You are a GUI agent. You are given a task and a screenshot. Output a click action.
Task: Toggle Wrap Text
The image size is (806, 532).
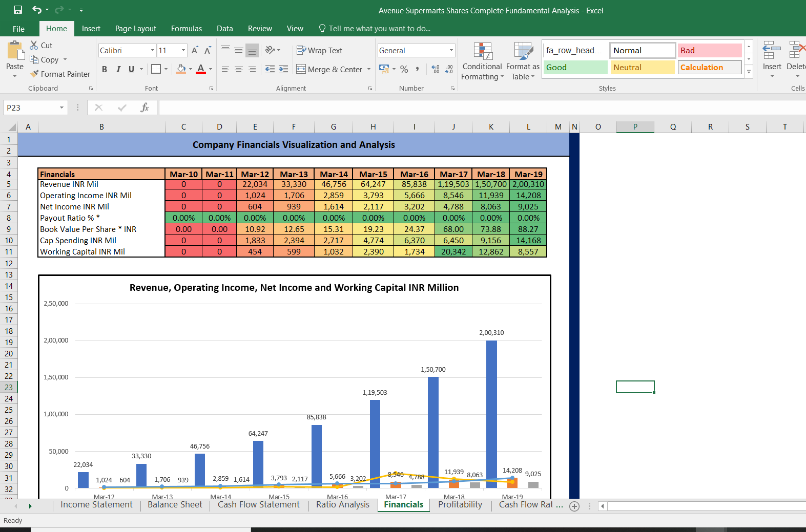click(x=319, y=50)
